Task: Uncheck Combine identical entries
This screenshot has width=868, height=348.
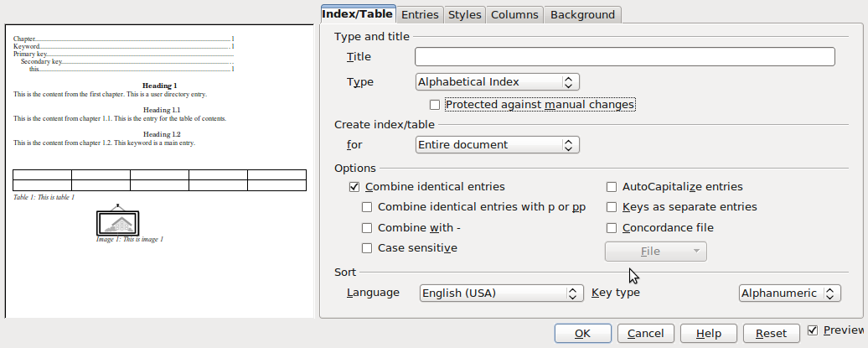Action: (354, 187)
